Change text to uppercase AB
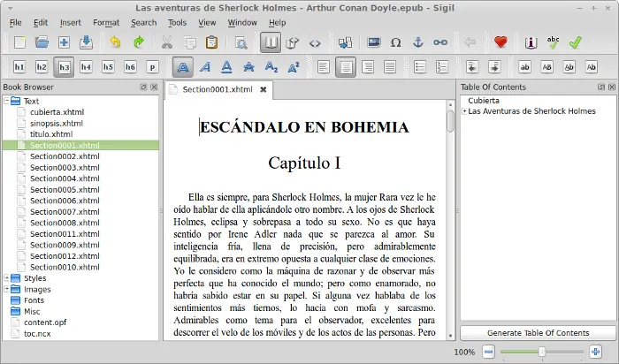This screenshot has height=364, width=619. [x=546, y=67]
